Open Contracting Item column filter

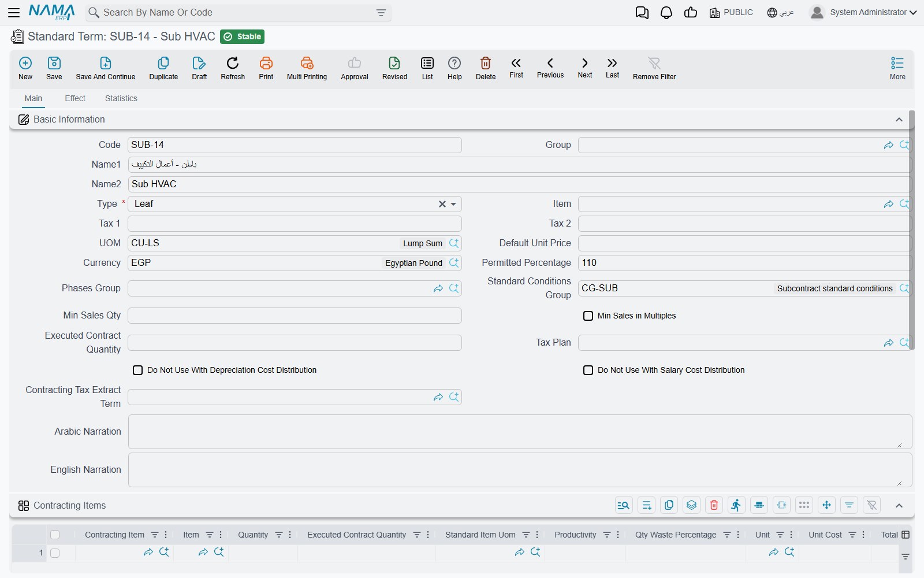[154, 535]
